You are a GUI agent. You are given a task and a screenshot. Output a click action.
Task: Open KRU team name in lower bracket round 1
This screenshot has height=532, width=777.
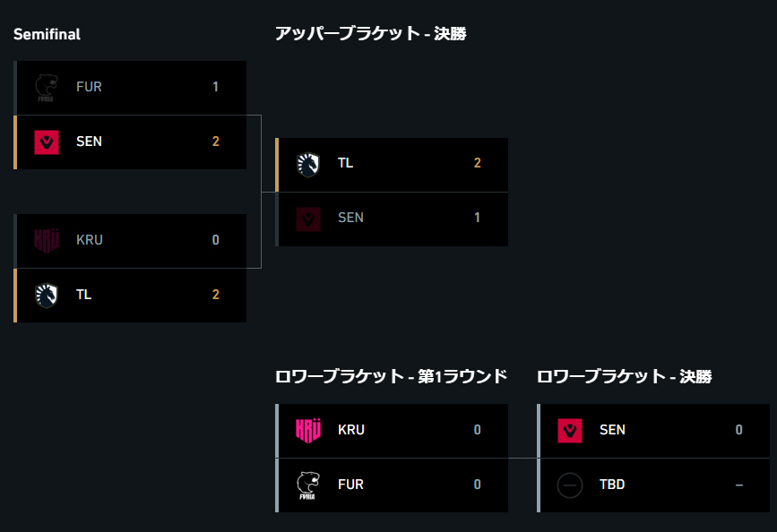351,430
